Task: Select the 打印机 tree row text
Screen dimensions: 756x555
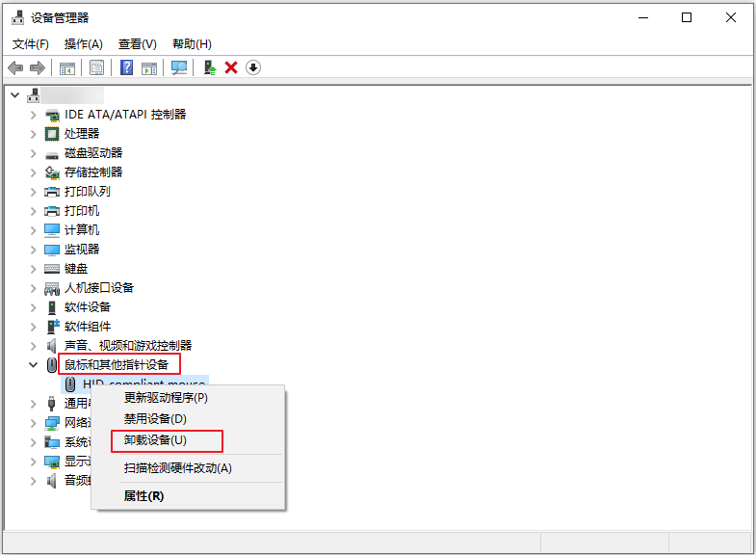Action: (x=82, y=211)
